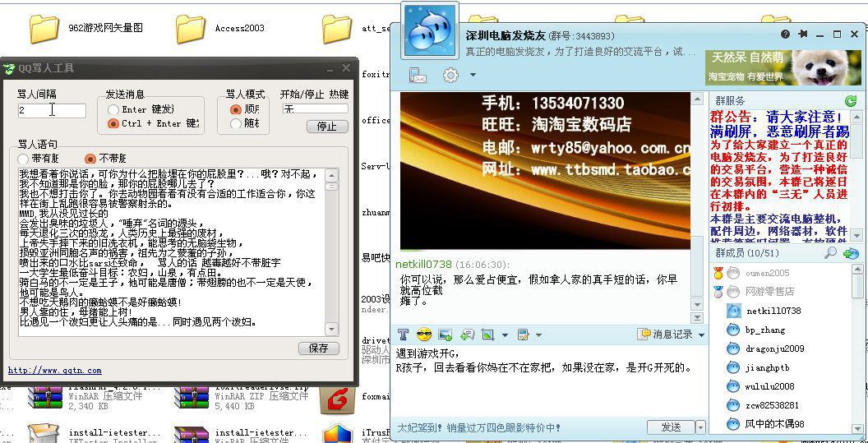Select 带有脏 phrases radio button

[24, 159]
